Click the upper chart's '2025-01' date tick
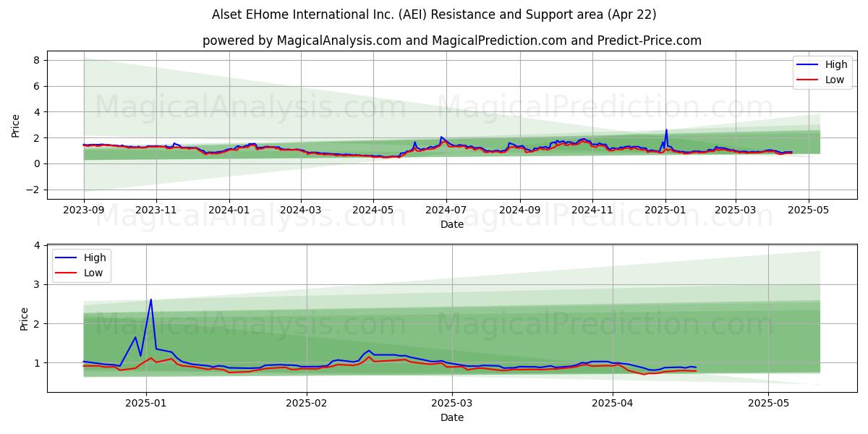The width and height of the screenshot is (868, 434). (x=665, y=210)
